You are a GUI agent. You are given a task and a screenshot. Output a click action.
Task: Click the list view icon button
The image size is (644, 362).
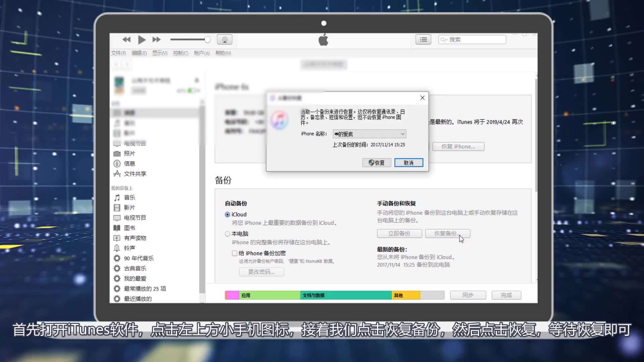(x=423, y=40)
